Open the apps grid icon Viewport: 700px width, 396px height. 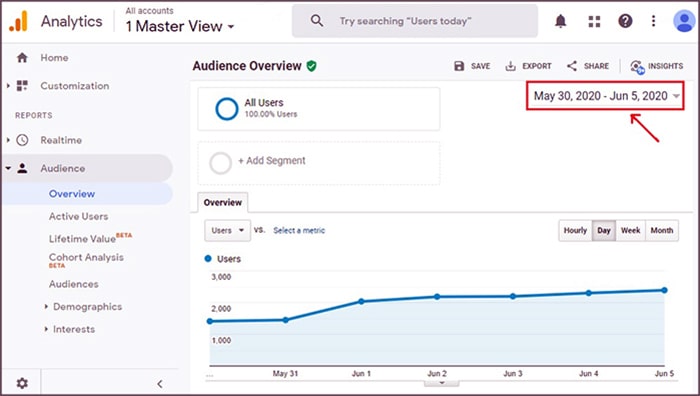[594, 21]
